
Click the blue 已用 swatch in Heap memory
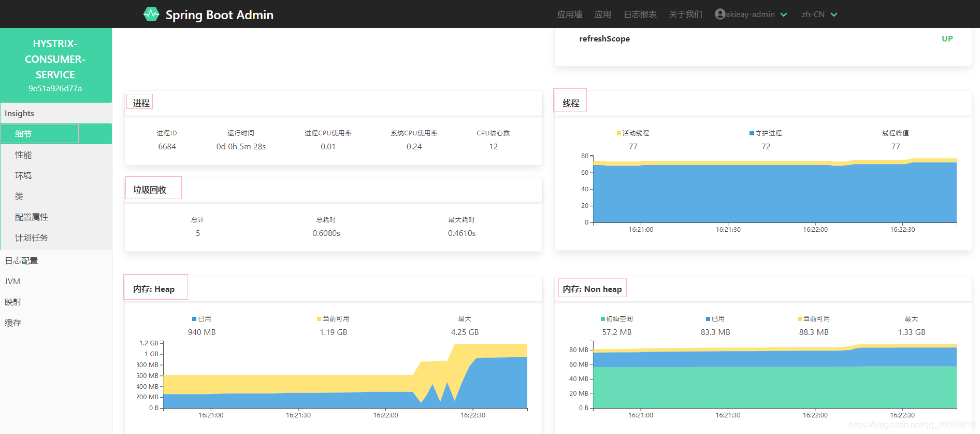tap(194, 319)
